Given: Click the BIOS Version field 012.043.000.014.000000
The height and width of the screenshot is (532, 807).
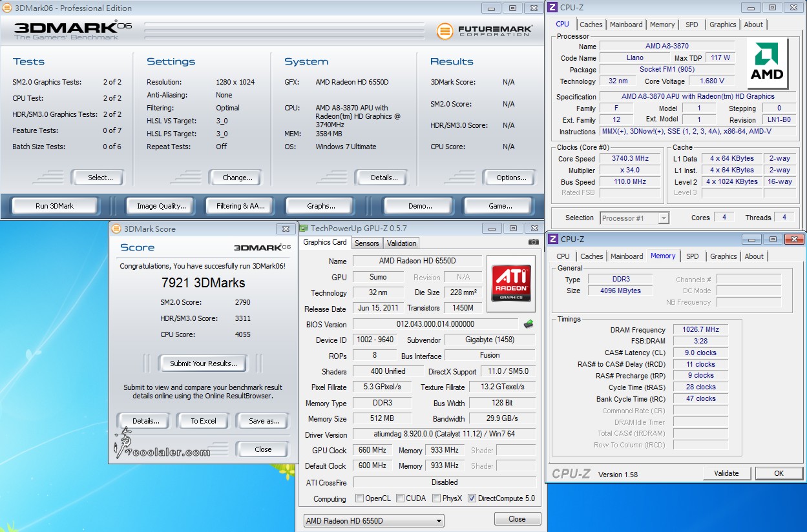Looking at the screenshot, I should coord(435,324).
